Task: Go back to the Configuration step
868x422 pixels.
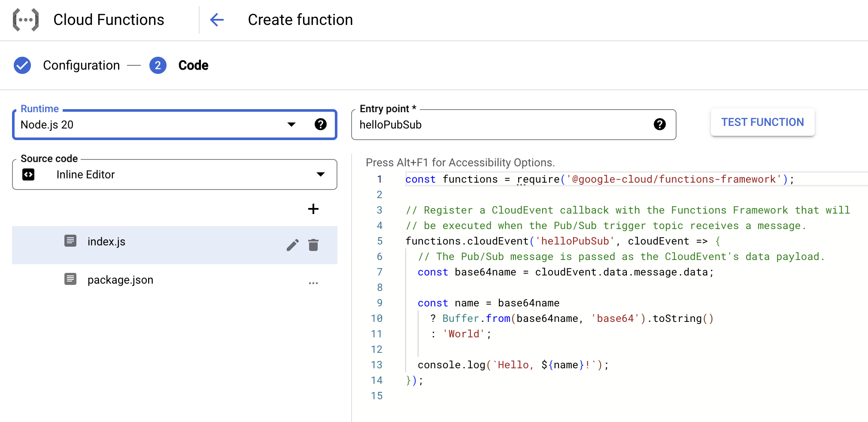Action: point(81,65)
